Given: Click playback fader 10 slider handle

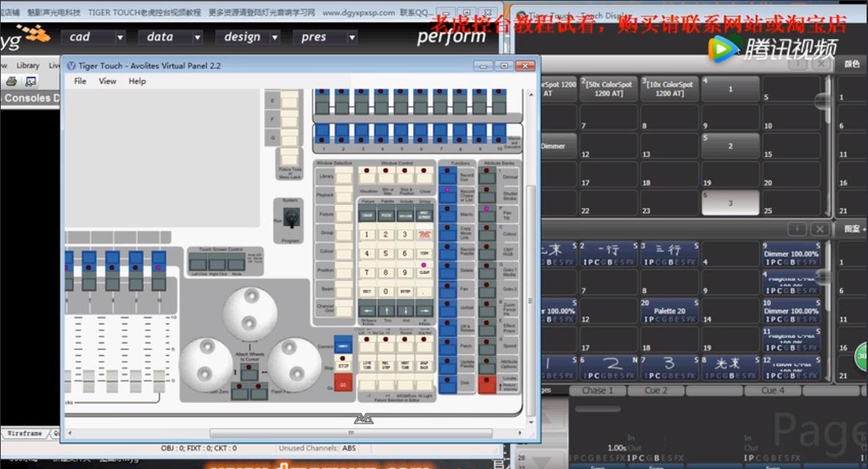Looking at the screenshot, I should click(x=159, y=380).
